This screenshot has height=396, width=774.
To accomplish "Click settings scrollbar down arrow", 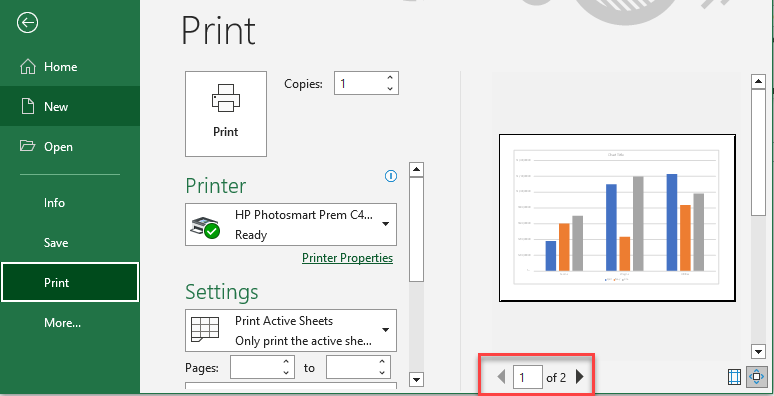I will pos(417,379).
